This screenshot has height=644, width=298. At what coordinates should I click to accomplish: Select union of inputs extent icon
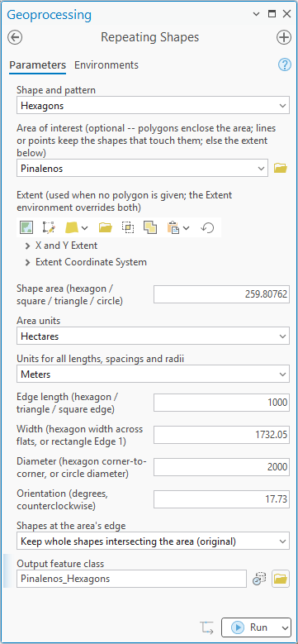point(149,227)
